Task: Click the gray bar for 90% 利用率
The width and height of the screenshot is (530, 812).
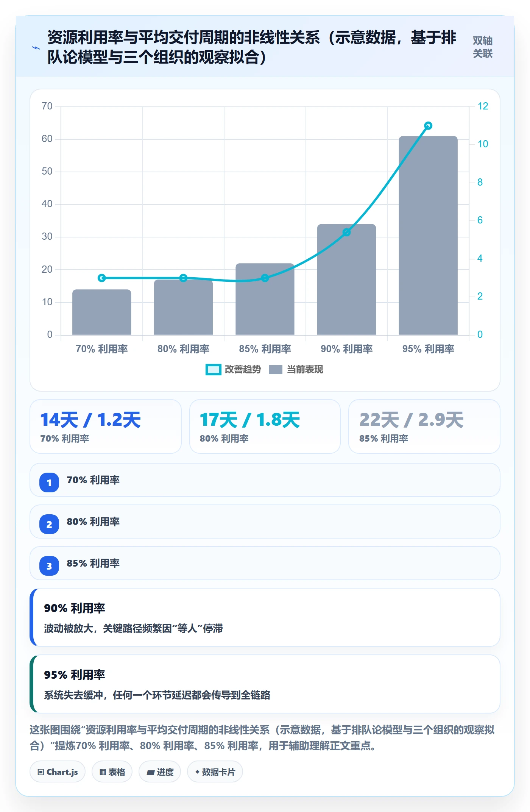Action: 346,280
